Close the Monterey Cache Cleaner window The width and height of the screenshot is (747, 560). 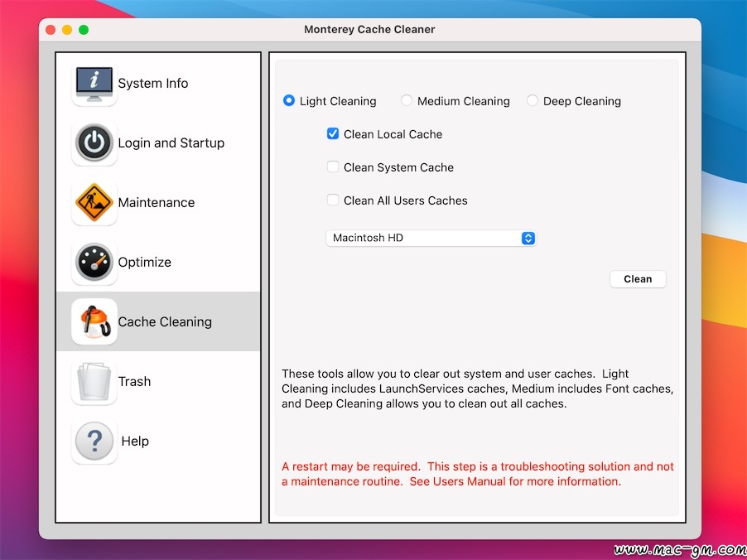coord(51,30)
